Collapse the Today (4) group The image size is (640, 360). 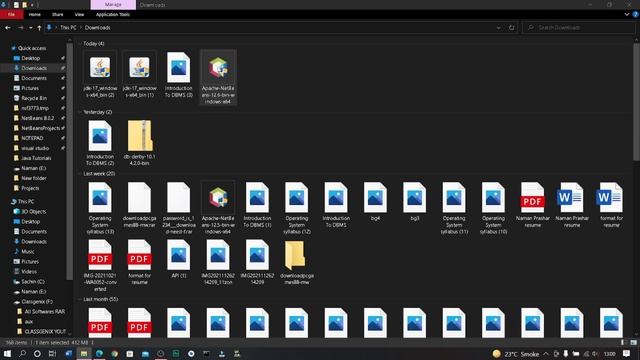click(x=80, y=44)
